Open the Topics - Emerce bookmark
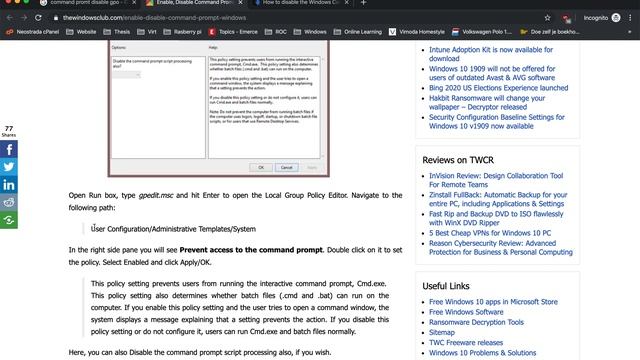Screen dimensions: 640x360 coord(233,32)
